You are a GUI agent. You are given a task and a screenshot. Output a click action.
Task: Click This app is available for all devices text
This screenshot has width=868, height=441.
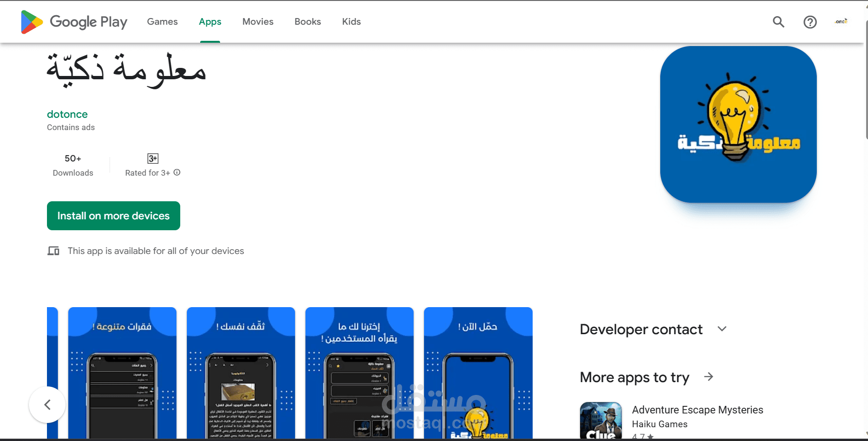pos(156,251)
